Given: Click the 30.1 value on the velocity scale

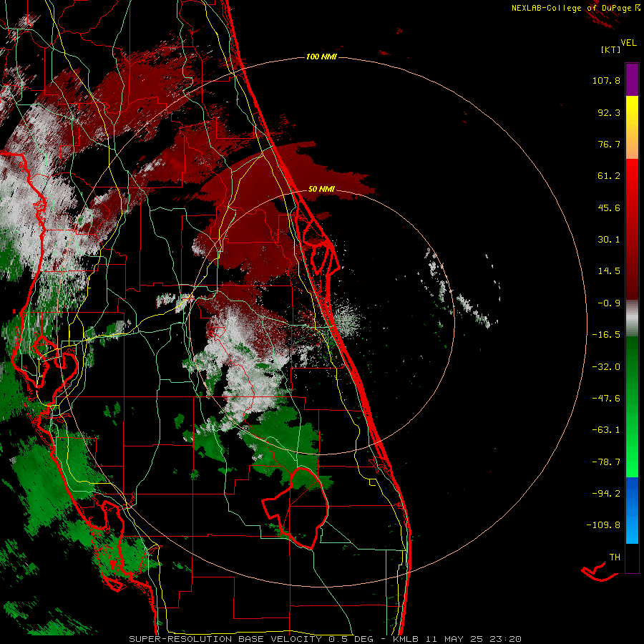Looking at the screenshot, I should (x=609, y=240).
